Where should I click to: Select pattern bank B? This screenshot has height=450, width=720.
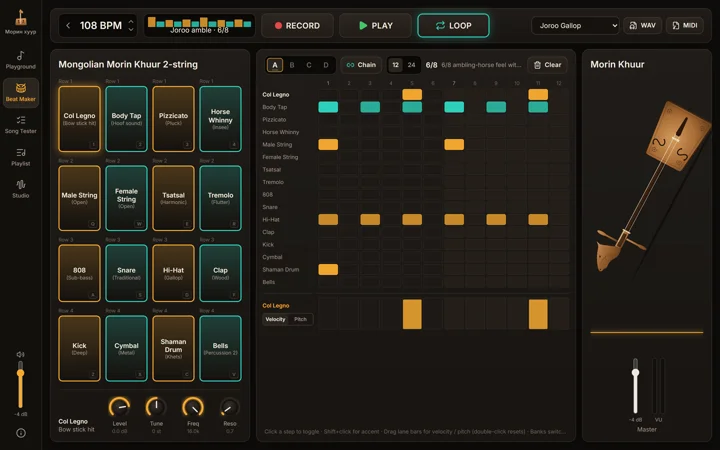(292, 65)
